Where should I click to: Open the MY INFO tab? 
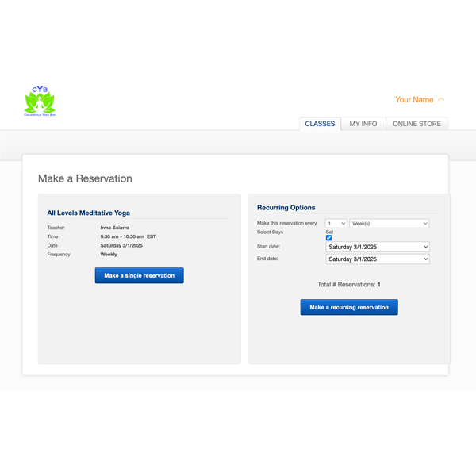point(363,124)
